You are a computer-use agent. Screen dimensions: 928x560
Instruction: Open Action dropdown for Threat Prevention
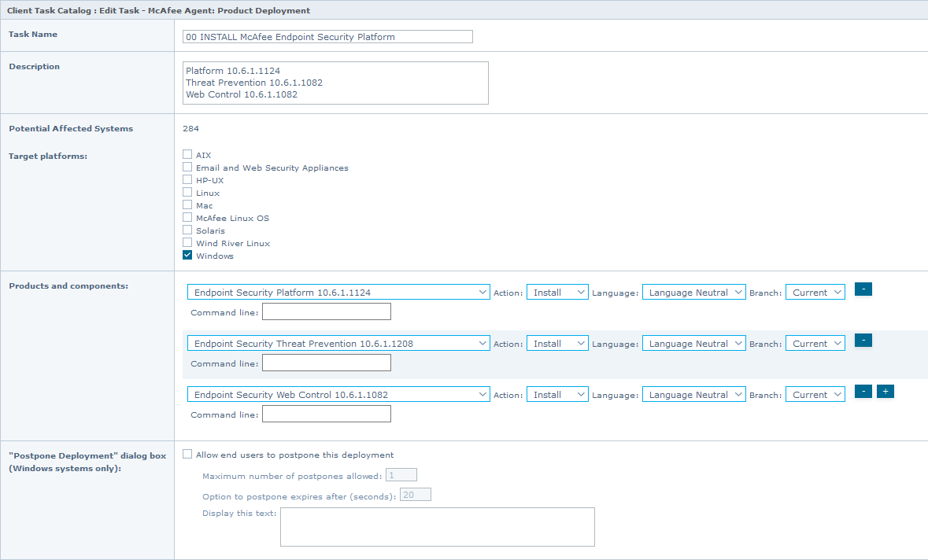pos(556,344)
